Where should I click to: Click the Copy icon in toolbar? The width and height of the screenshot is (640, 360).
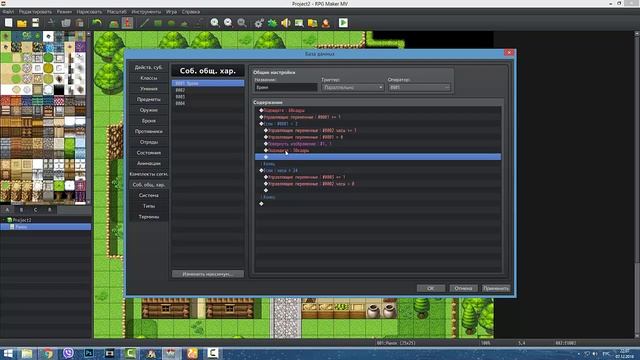click(66, 23)
